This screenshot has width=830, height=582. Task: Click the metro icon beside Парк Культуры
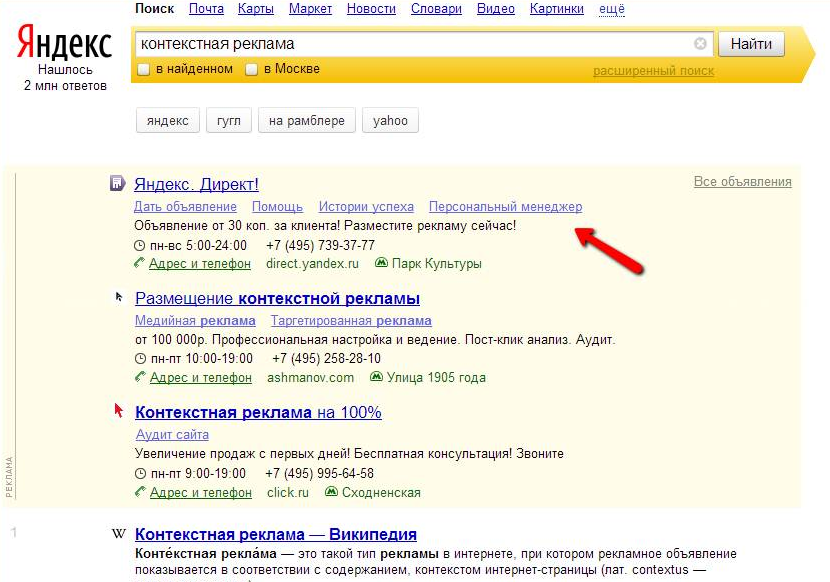tap(381, 262)
